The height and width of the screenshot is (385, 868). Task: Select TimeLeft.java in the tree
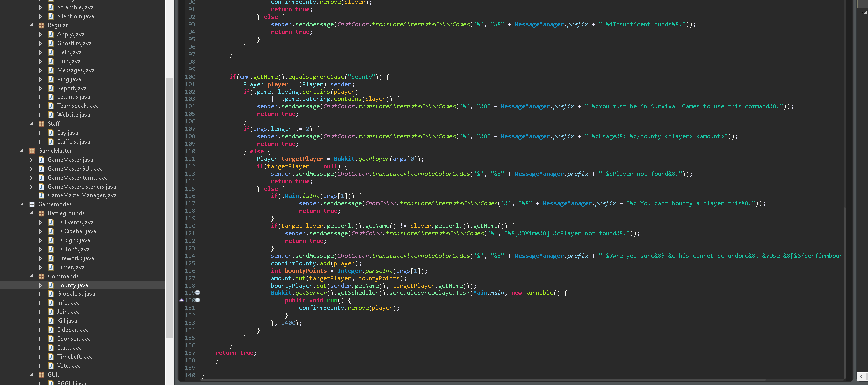(75, 357)
